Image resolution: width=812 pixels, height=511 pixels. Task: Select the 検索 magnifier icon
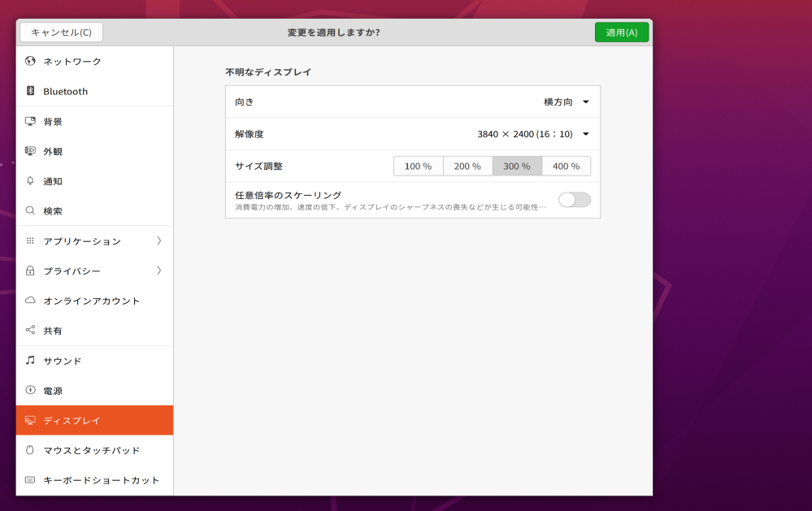30,210
